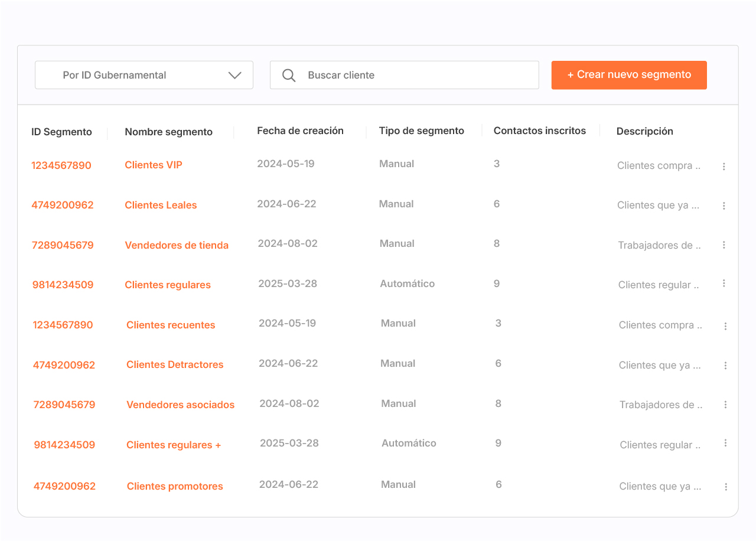The image size is (756, 544).
Task: Click the Tipo de segmento column header
Action: coord(421,131)
